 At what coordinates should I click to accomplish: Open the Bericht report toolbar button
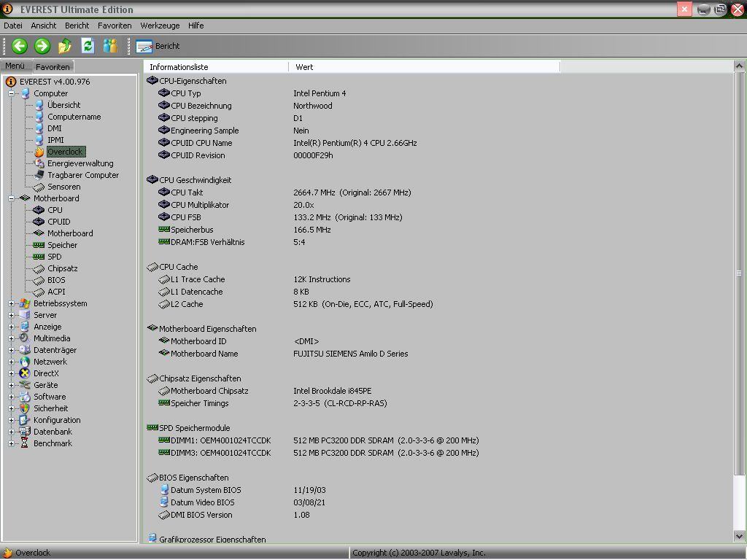pos(158,46)
